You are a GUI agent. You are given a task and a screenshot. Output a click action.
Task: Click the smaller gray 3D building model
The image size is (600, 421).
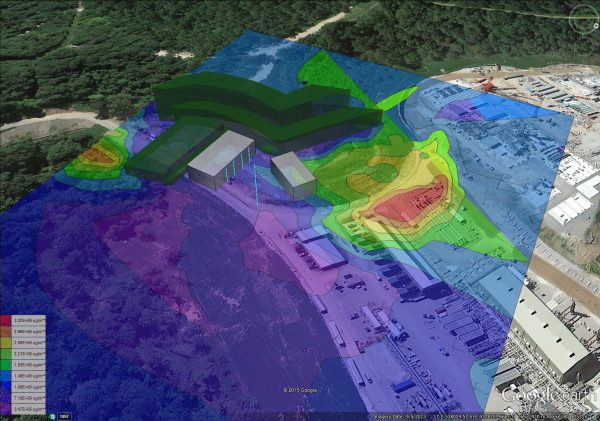click(x=293, y=175)
